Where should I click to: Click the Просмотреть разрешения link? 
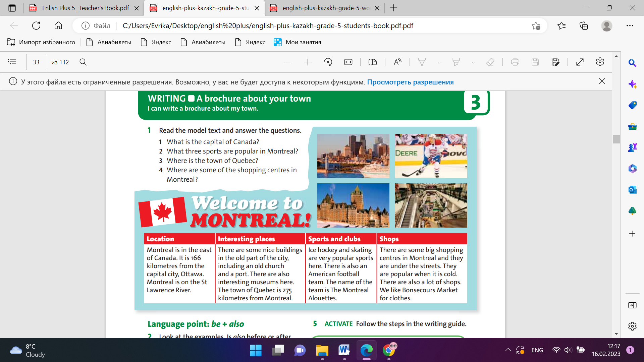point(410,82)
